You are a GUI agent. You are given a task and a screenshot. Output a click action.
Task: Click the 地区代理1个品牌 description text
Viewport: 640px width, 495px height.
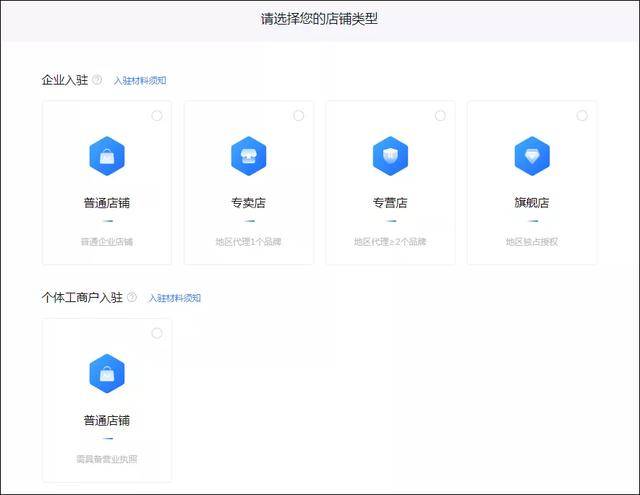click(x=248, y=241)
